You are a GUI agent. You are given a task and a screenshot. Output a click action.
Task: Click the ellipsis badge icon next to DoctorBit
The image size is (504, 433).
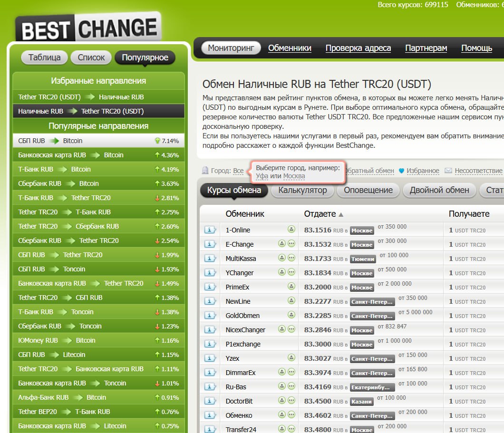click(x=291, y=401)
